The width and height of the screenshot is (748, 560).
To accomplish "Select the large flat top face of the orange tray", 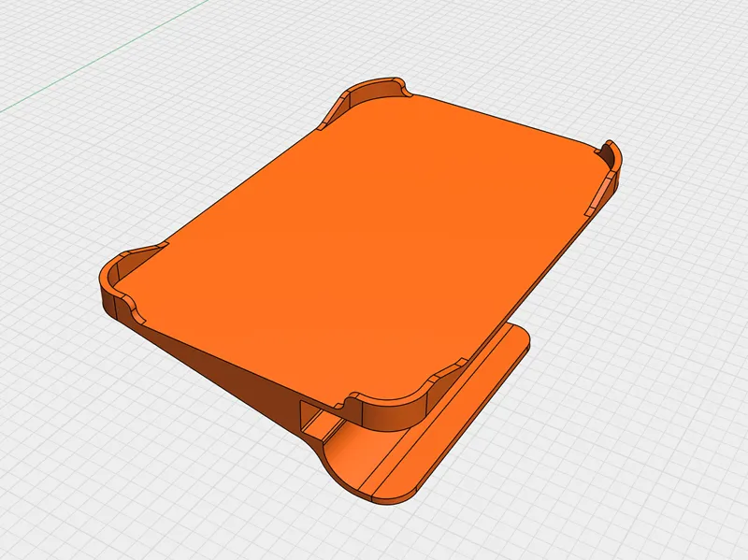I will click(x=363, y=248).
